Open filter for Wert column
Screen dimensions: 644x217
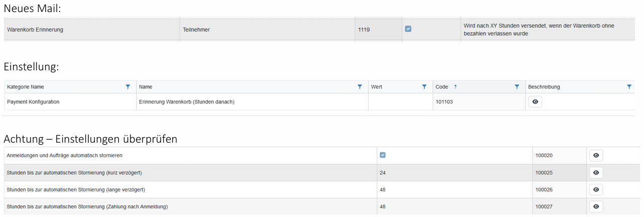(x=424, y=87)
